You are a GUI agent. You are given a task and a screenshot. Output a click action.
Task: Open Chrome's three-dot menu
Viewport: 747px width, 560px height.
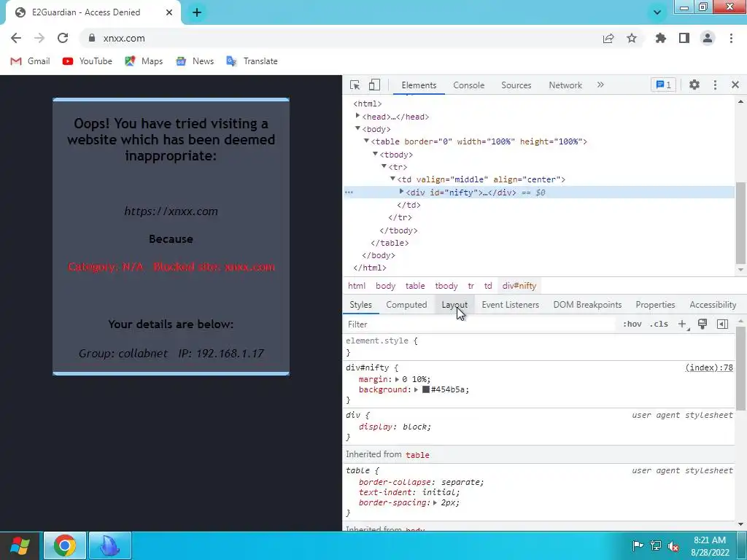tap(731, 38)
